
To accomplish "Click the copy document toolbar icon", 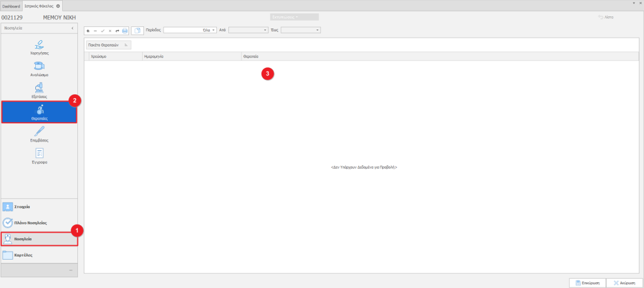I will coord(137,30).
